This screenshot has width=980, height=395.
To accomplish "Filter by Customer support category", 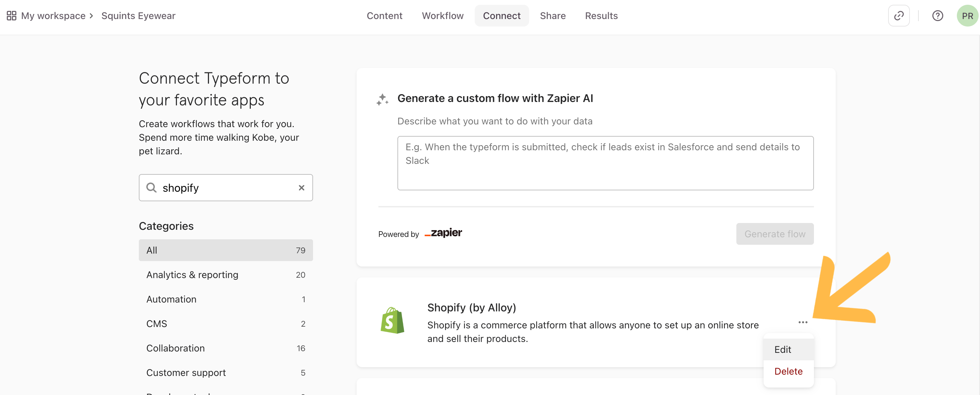I will (x=226, y=372).
